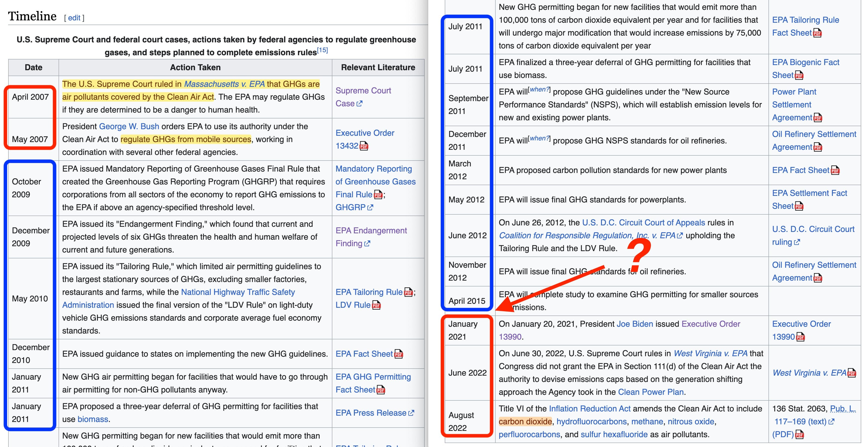868x447 pixels.
Task: Open external-link icon of EPA Endangerment Finding
Action: pyautogui.click(x=367, y=244)
